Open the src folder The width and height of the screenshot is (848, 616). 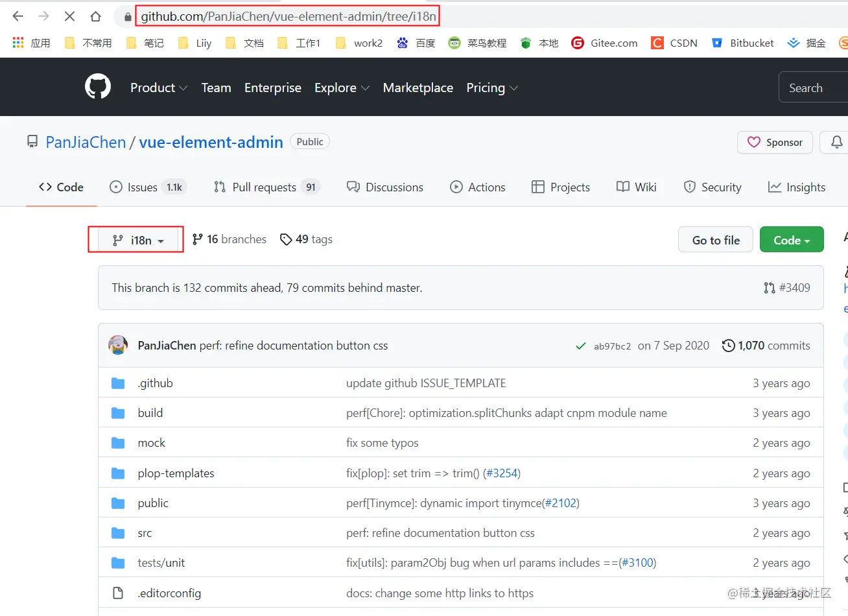[145, 533]
